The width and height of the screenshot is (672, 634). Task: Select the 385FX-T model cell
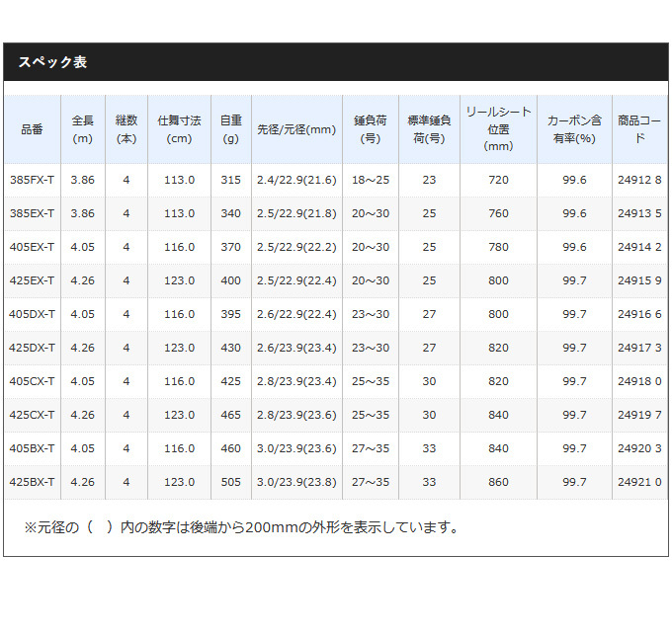click(32, 180)
